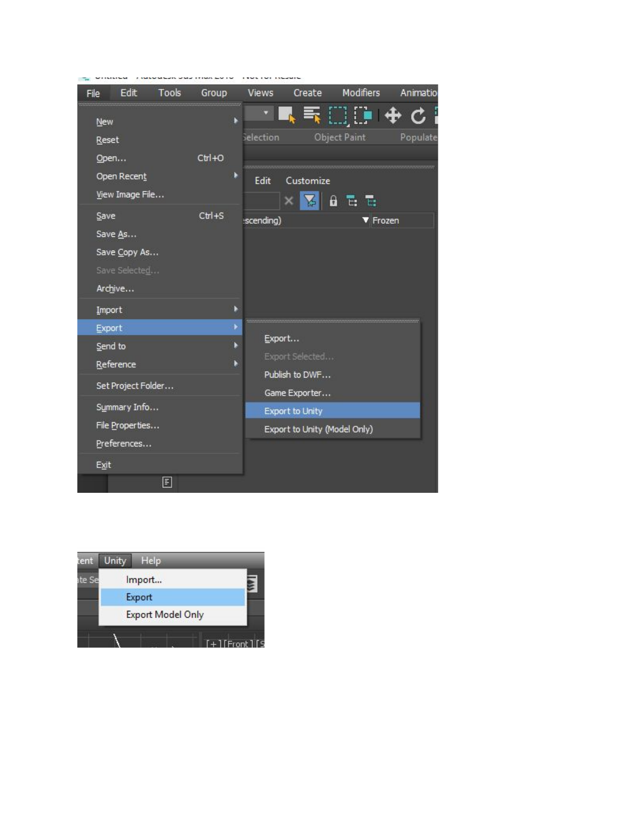The image size is (644, 834).
Task: Activate the Select and Move tool
Action: (393, 115)
